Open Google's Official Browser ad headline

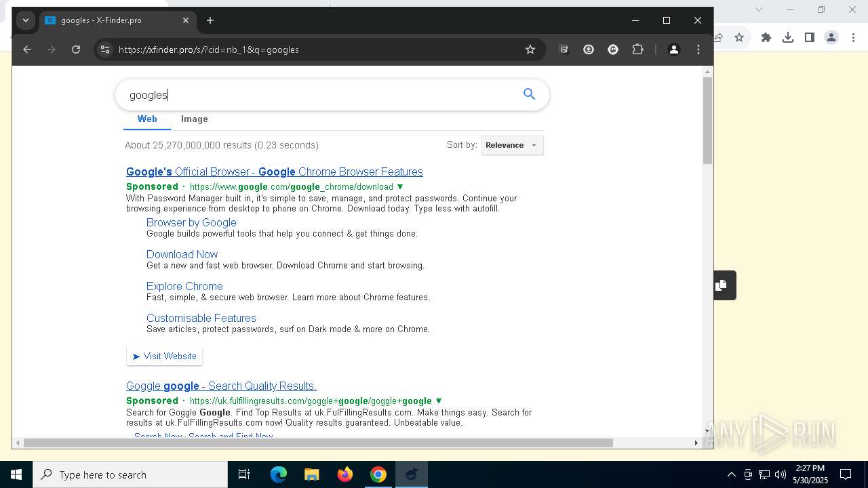click(275, 171)
